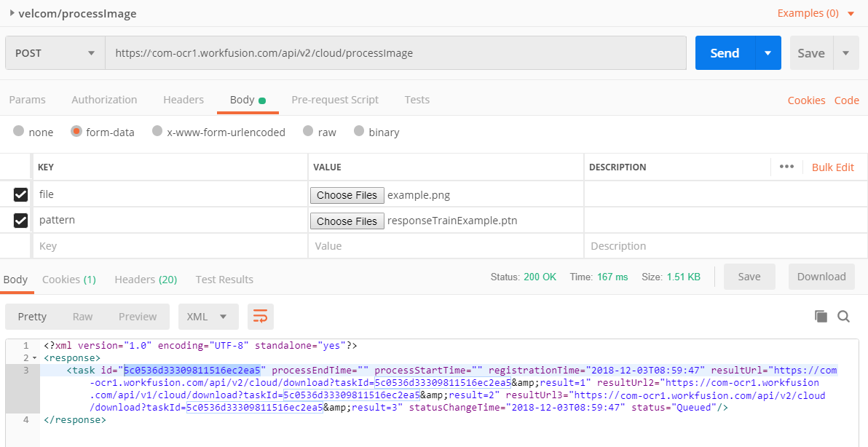The width and height of the screenshot is (868, 447).
Task: Open the Pre-request Script tab
Action: 335,100
